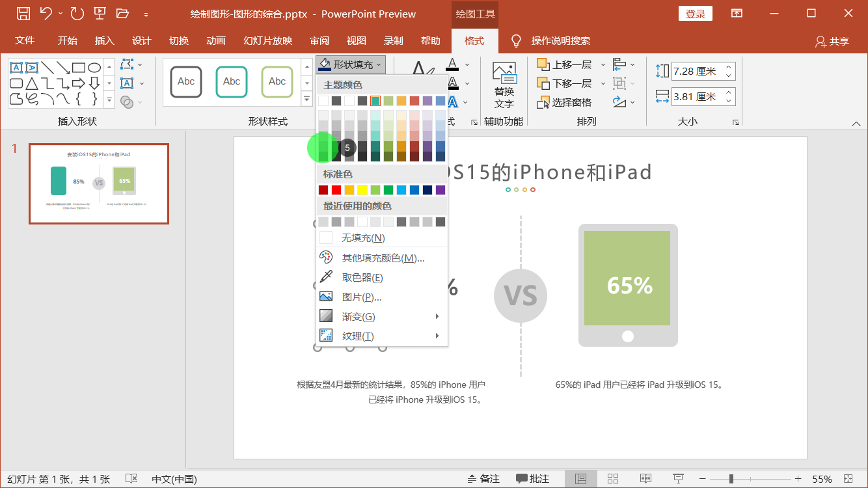Viewport: 868px width, 488px height.
Task: Click 下移一层 send backward
Action: pyautogui.click(x=563, y=83)
